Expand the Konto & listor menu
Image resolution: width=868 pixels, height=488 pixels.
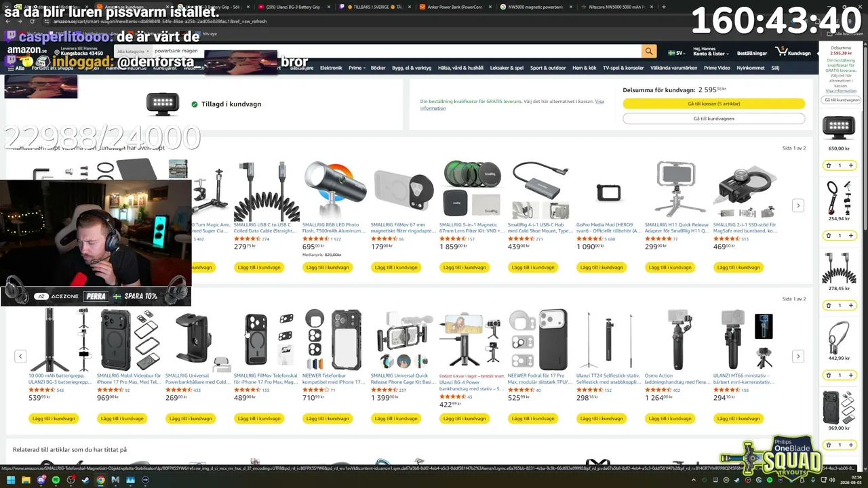711,52
